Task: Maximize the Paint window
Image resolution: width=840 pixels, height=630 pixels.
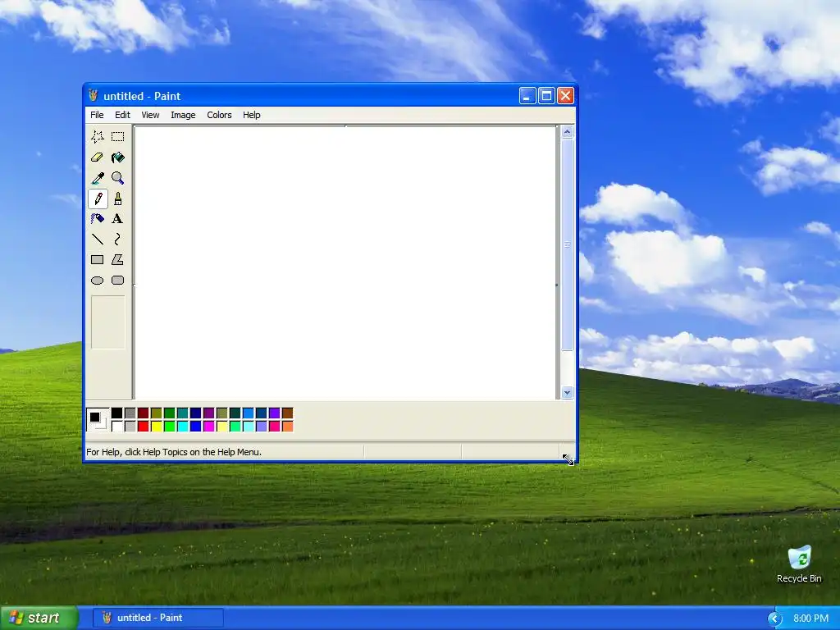Action: [x=546, y=96]
